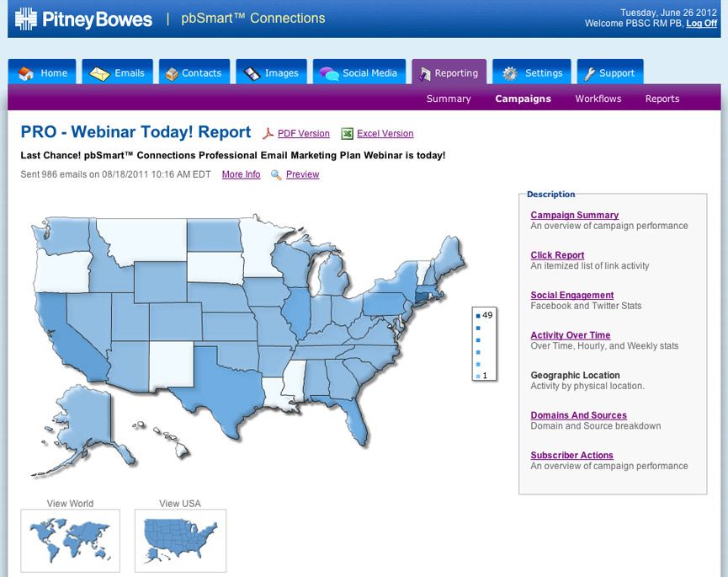Click the Contacts tab box icon

(172, 74)
